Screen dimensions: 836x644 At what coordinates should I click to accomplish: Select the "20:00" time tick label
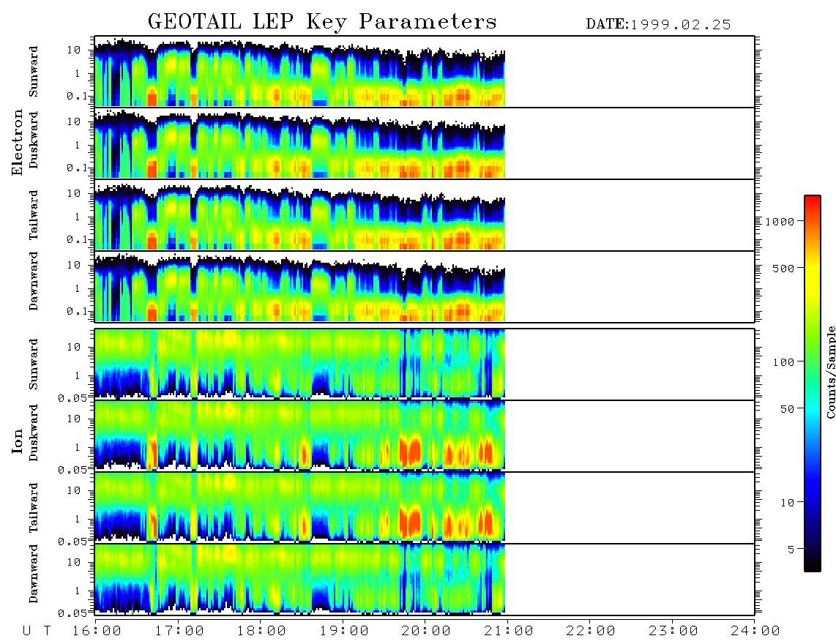[x=426, y=632]
